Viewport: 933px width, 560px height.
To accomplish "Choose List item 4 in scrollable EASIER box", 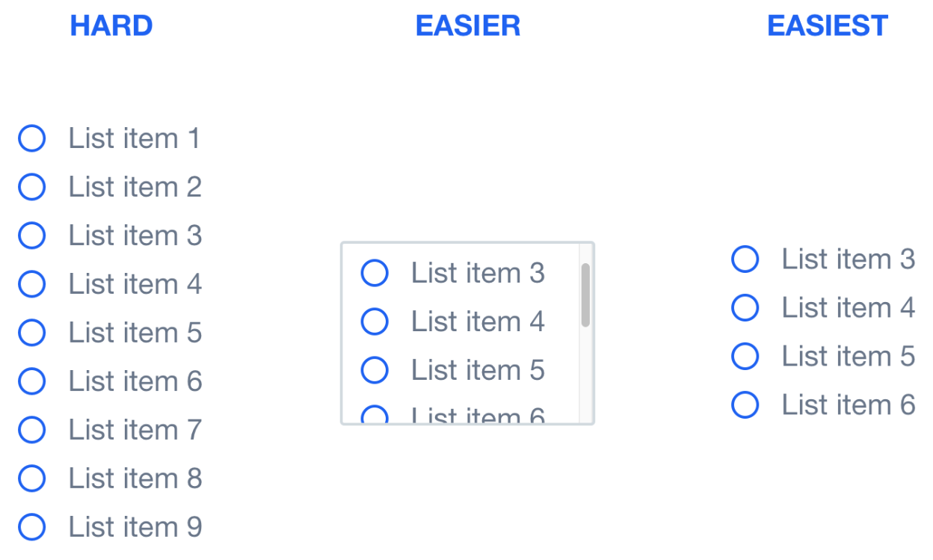I will pos(375,321).
